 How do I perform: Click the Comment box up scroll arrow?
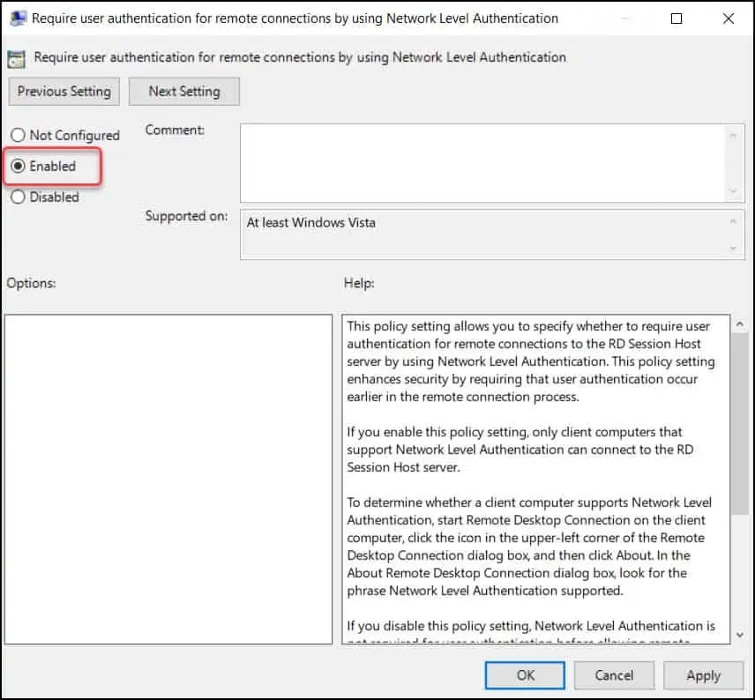pos(733,136)
